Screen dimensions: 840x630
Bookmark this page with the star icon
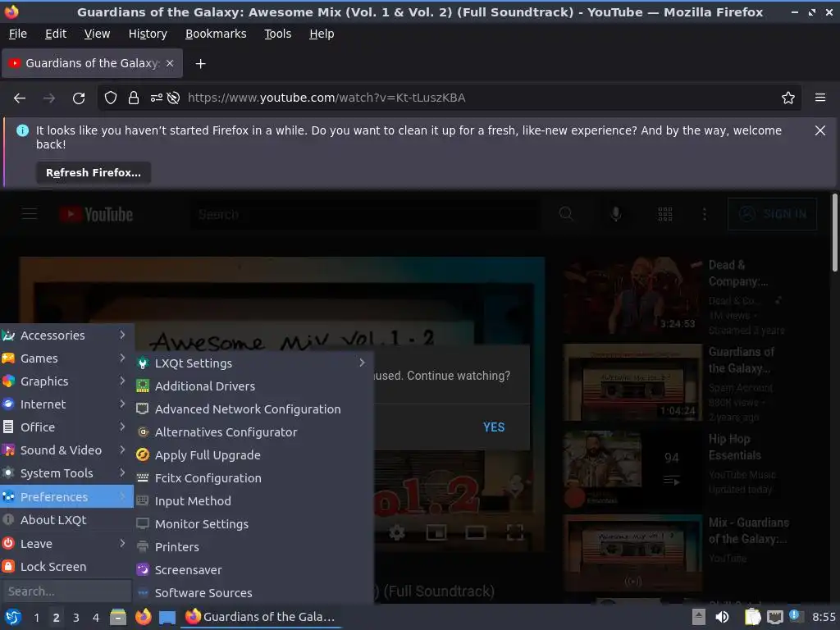coord(788,98)
